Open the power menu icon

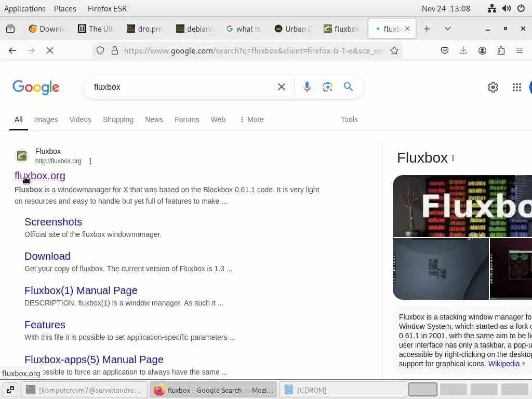click(x=521, y=8)
